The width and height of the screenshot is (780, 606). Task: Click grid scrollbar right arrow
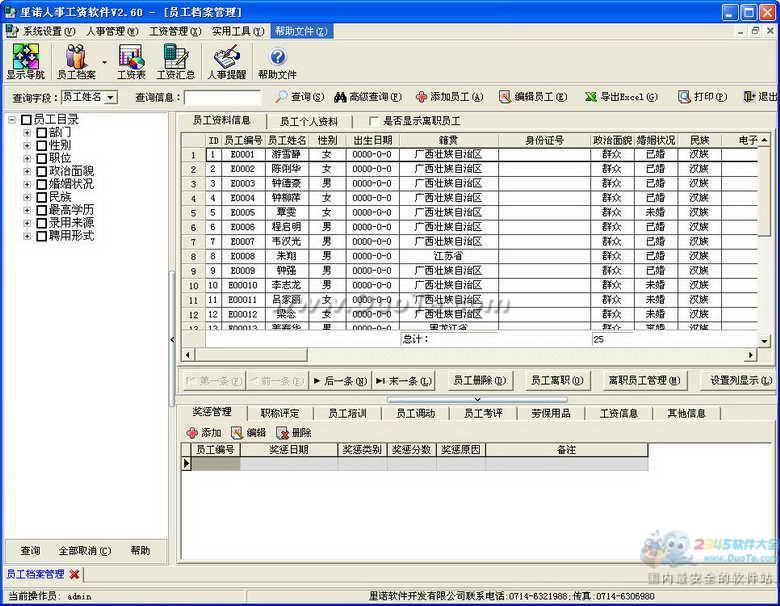[751, 355]
